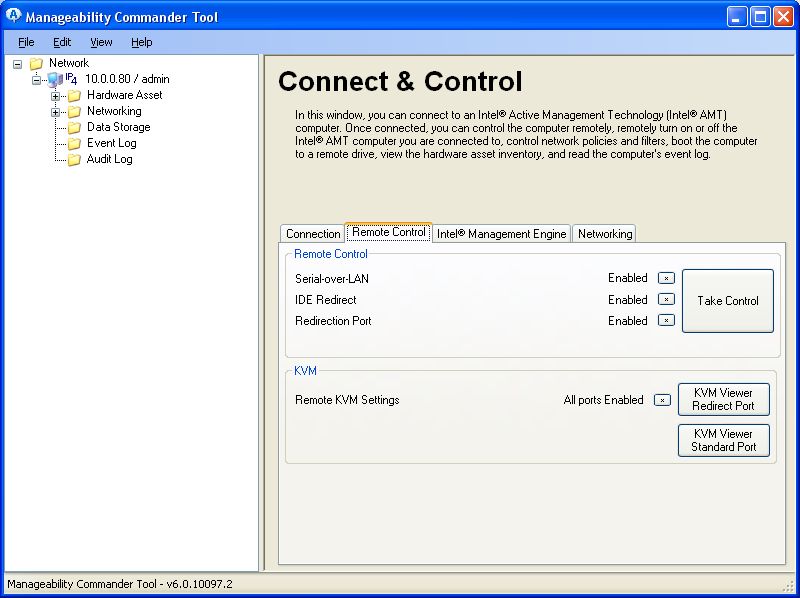Change Remote KVM Settings via small button
Screen dimensions: 800x598
pos(662,400)
